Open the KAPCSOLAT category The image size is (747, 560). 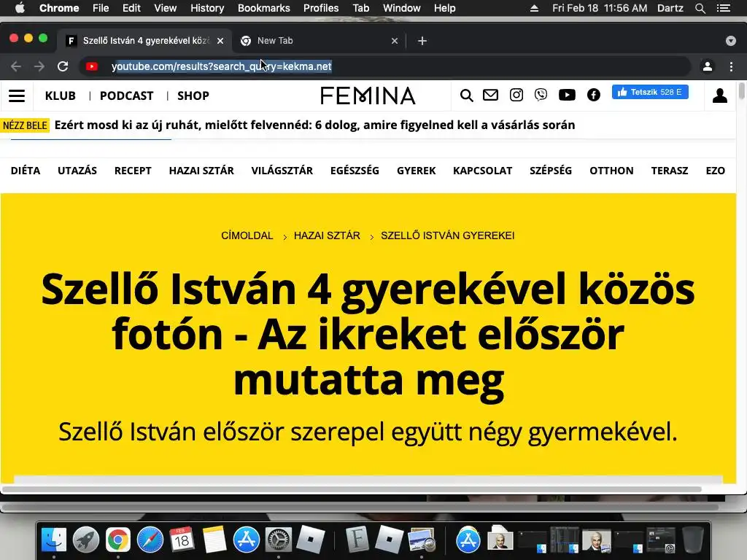tap(483, 171)
